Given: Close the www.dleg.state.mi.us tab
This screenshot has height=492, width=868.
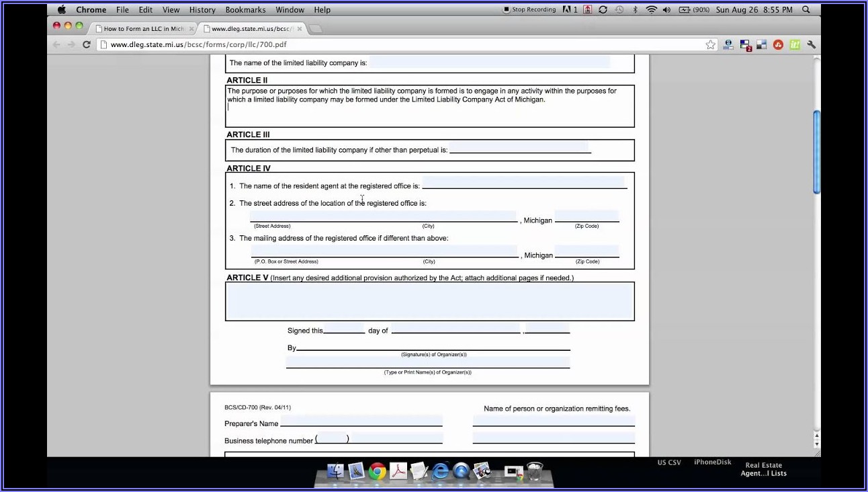Looking at the screenshot, I should pos(300,29).
